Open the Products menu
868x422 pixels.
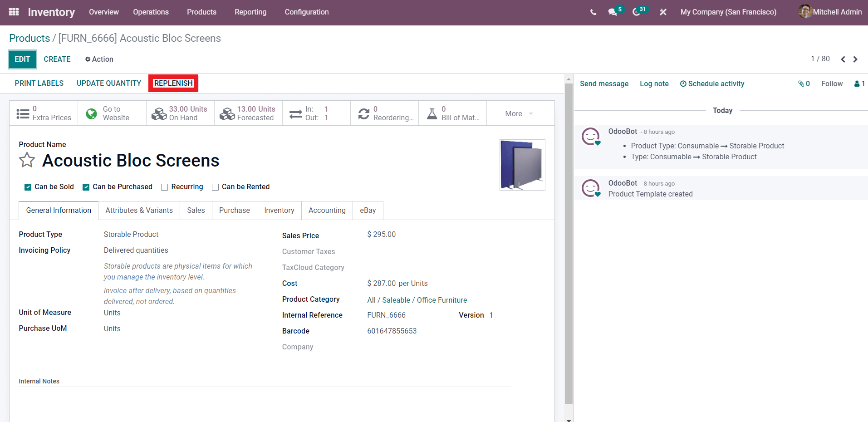point(201,12)
